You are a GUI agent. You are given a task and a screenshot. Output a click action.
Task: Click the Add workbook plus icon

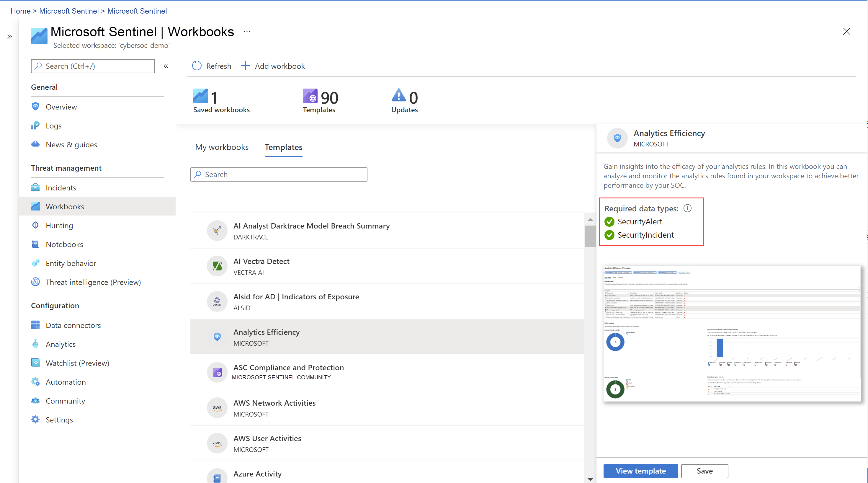(245, 66)
